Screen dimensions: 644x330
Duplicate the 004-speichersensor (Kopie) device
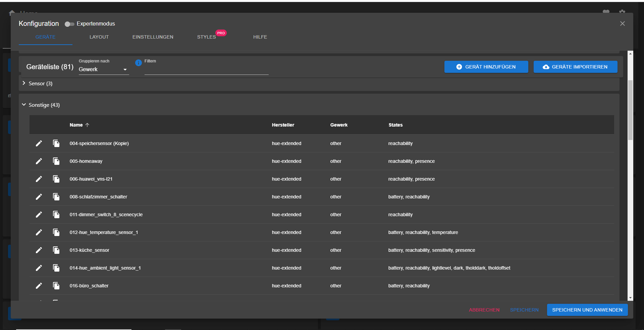click(x=56, y=143)
